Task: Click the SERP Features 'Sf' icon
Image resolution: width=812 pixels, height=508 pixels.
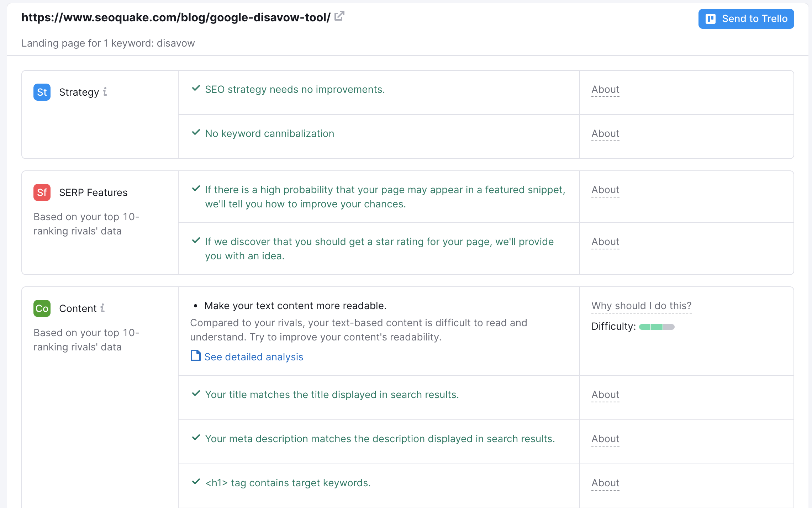Action: 42,191
